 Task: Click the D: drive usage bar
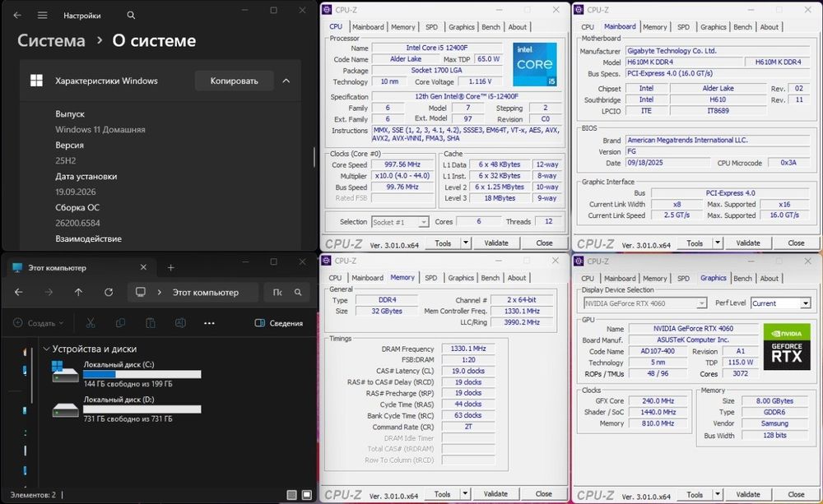point(142,409)
